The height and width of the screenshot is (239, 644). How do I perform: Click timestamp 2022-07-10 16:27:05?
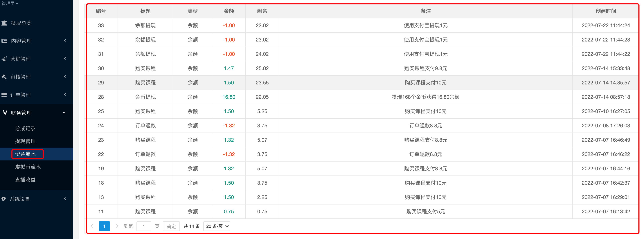(606, 111)
